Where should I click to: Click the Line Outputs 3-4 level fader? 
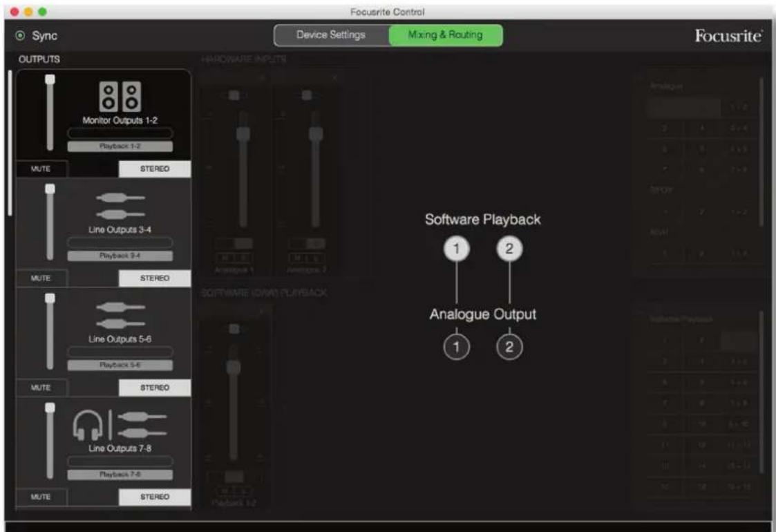coord(50,189)
